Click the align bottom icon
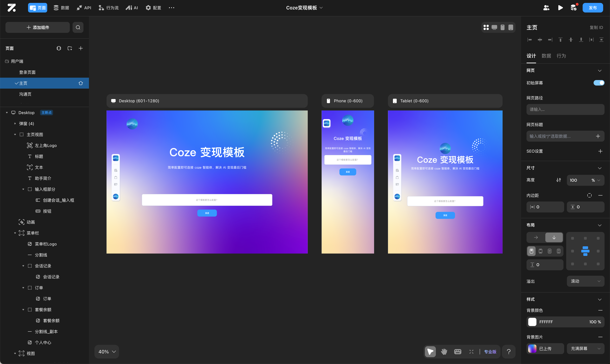610x364 pixels. (x=581, y=40)
